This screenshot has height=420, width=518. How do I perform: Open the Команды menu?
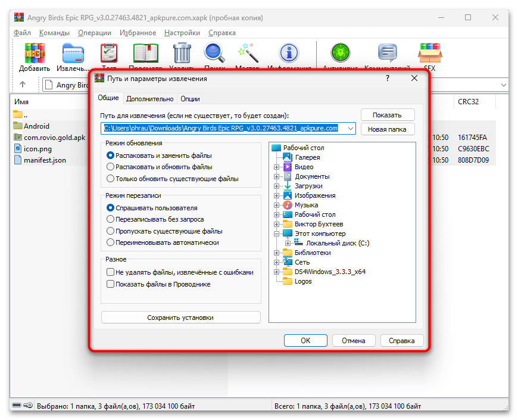(x=54, y=33)
